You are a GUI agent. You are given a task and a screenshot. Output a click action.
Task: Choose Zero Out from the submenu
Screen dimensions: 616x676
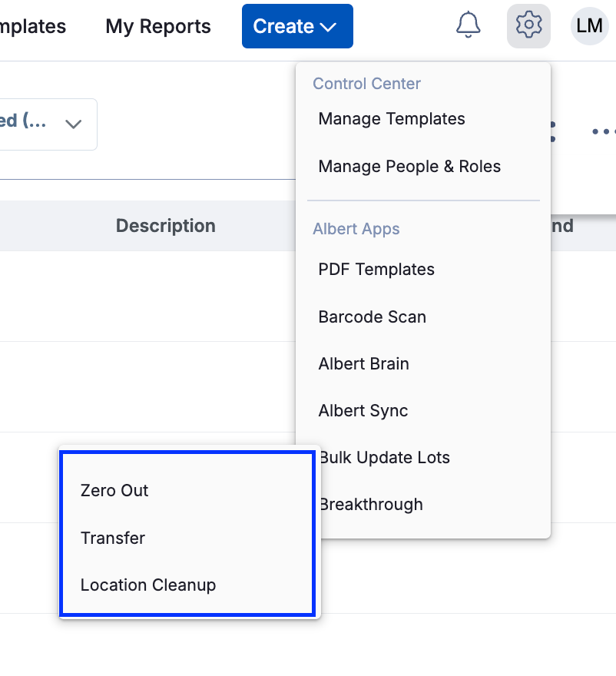[114, 491]
